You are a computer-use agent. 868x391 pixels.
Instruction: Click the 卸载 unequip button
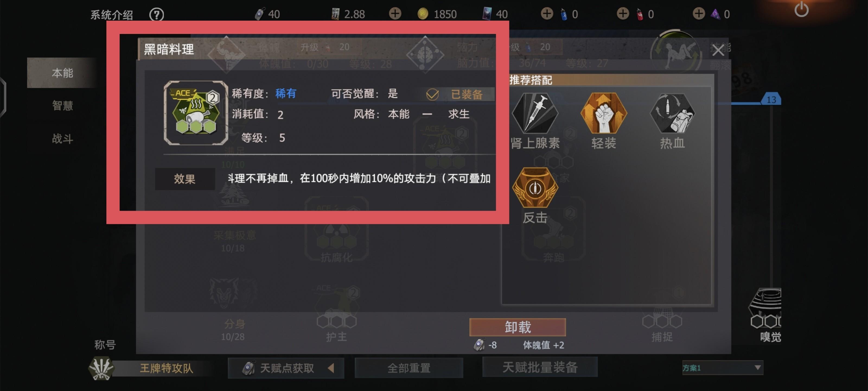(x=517, y=327)
